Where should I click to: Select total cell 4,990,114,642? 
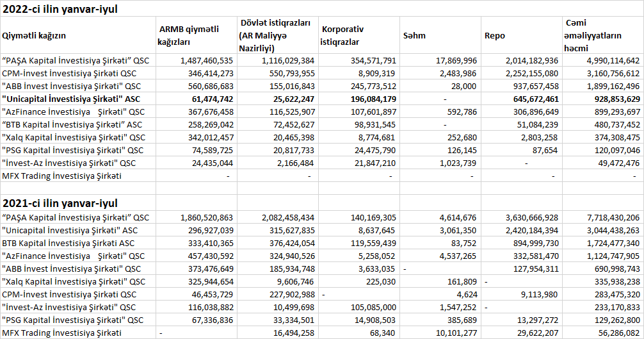pyautogui.click(x=603, y=60)
